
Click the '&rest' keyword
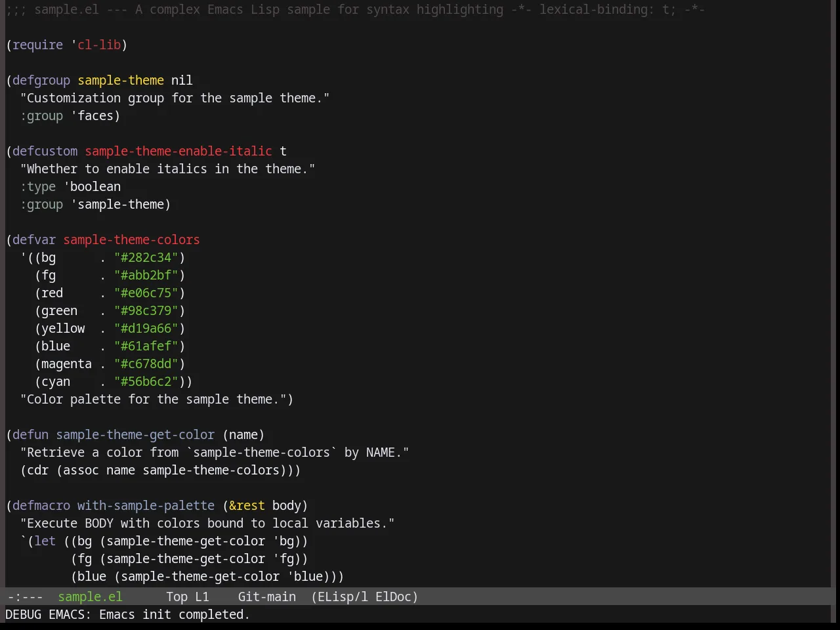click(247, 505)
